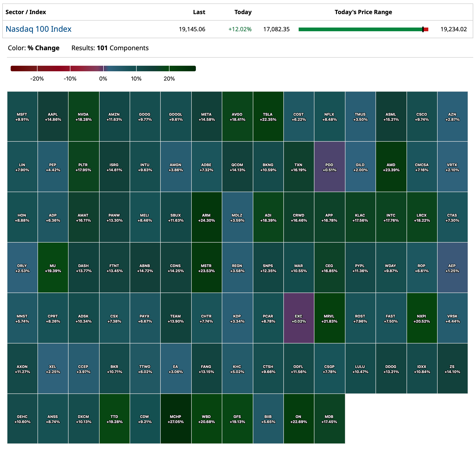Click the MSFT +9.91% tile
The width and height of the screenshot is (476, 449).
[22, 117]
